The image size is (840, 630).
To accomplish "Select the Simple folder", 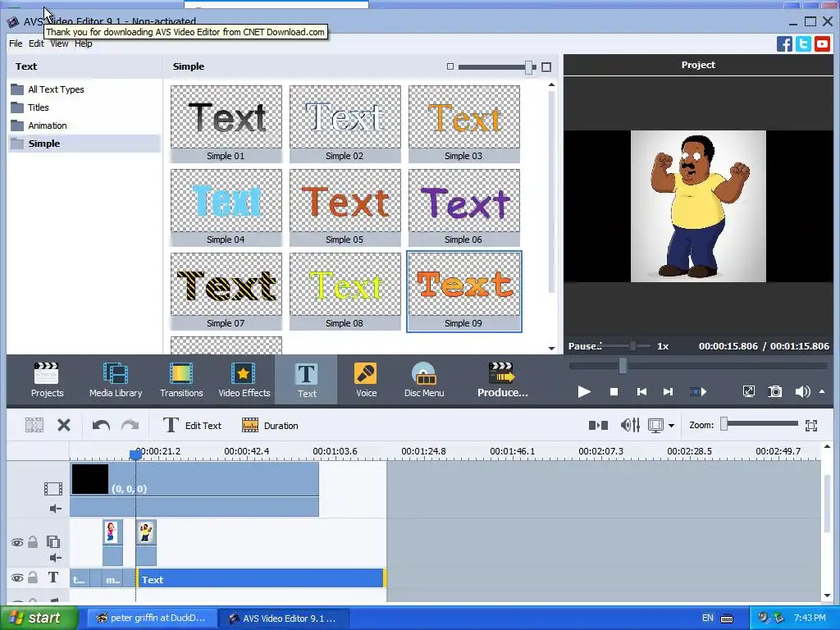I will click(x=84, y=143).
